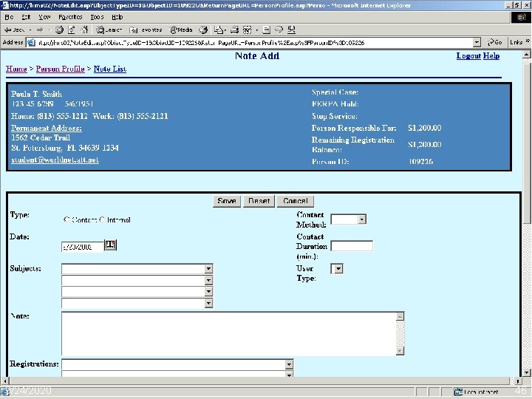Open the Search toolbar button
532x399 pixels.
tap(109, 30)
